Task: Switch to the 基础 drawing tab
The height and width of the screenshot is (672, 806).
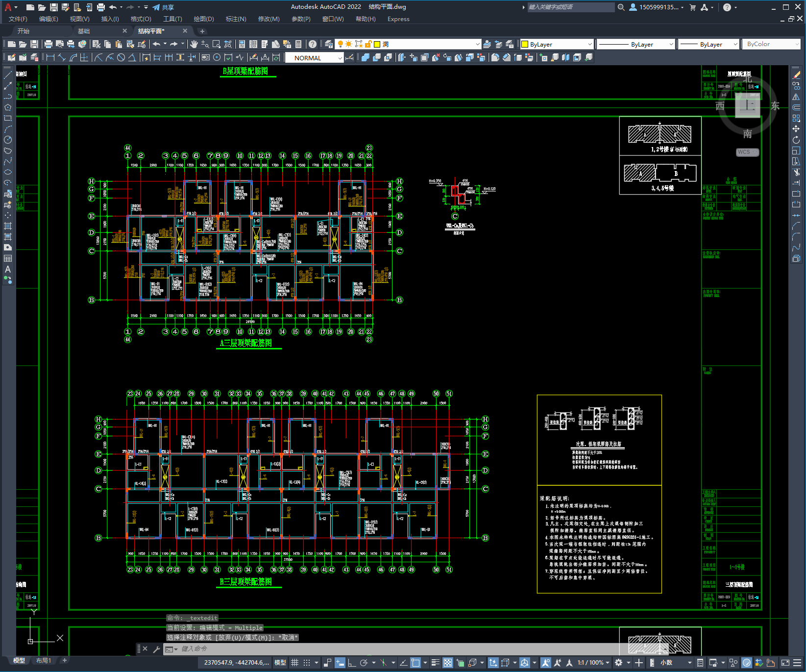Action: (x=84, y=31)
